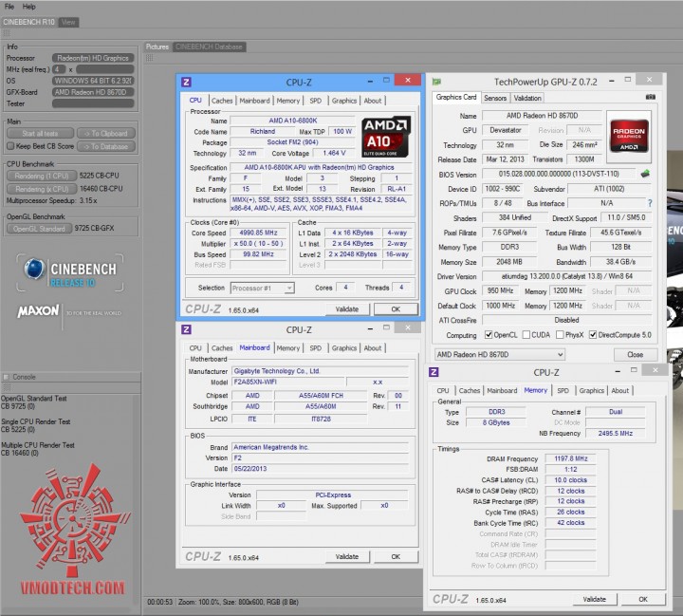Click the mainboard model F2A85XN-WIFI
Viewport: 683px width, 616px height.
click(x=288, y=382)
